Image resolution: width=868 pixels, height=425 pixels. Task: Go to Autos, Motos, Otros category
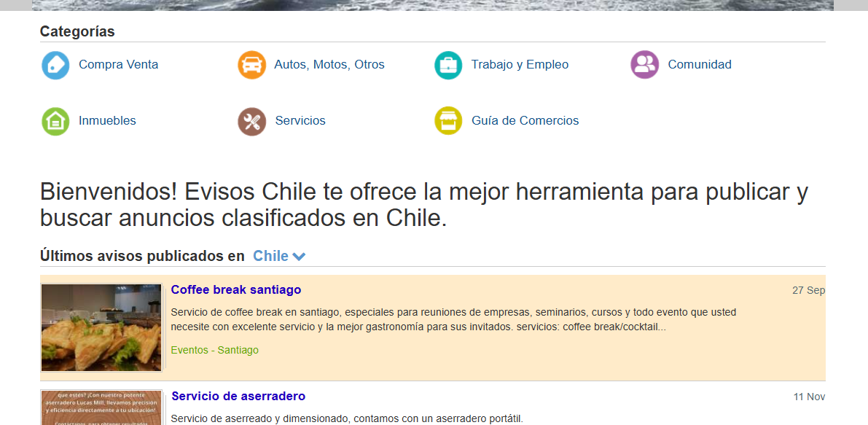click(x=329, y=65)
